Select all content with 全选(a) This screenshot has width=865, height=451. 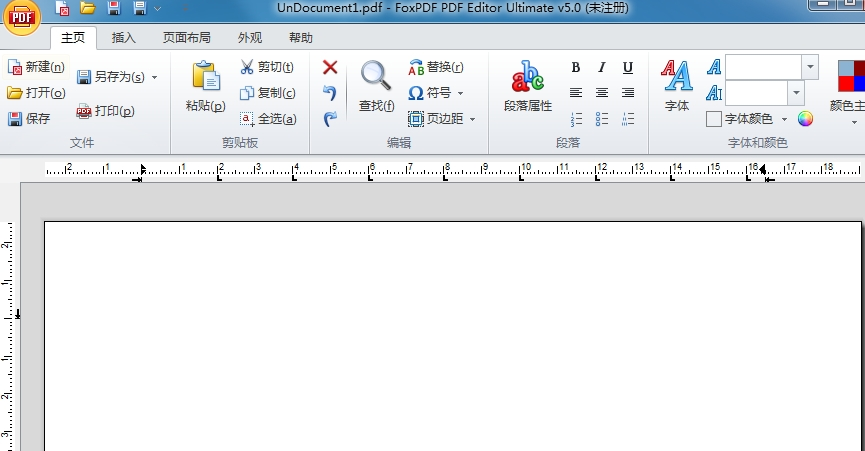(268, 119)
